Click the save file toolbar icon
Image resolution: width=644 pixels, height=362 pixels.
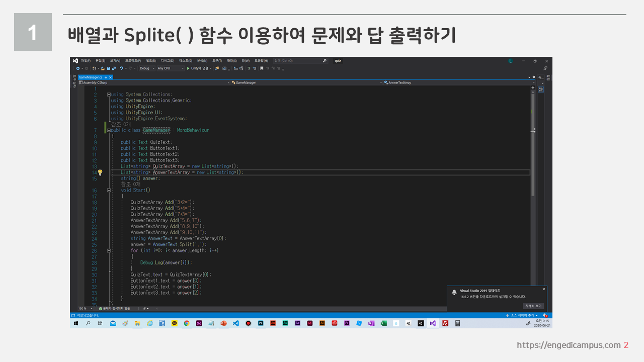[x=108, y=68]
